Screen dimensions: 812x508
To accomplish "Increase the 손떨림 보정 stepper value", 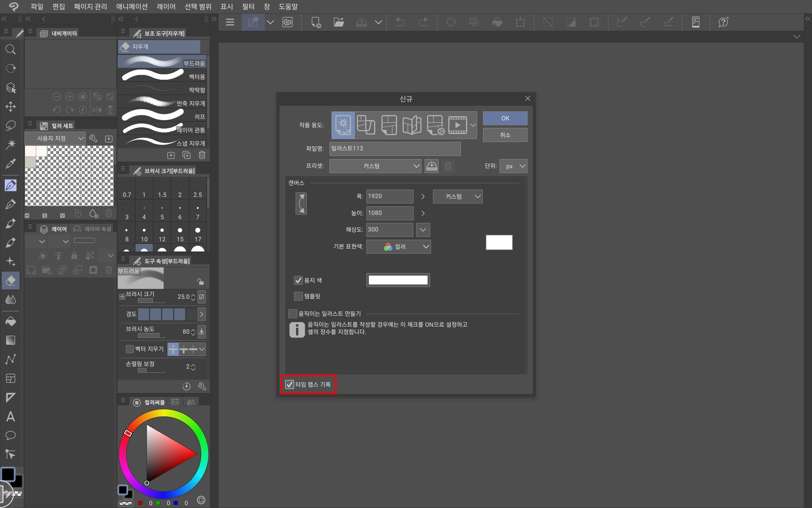I will [x=193, y=365].
